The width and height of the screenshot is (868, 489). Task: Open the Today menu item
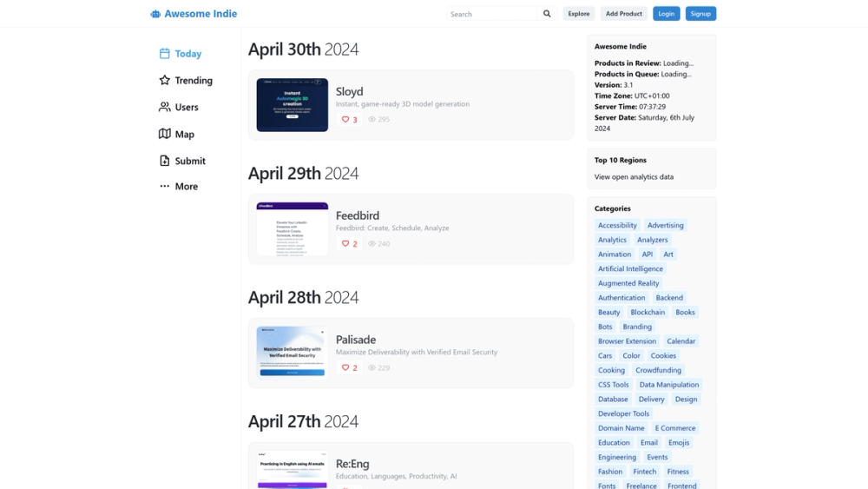[181, 54]
